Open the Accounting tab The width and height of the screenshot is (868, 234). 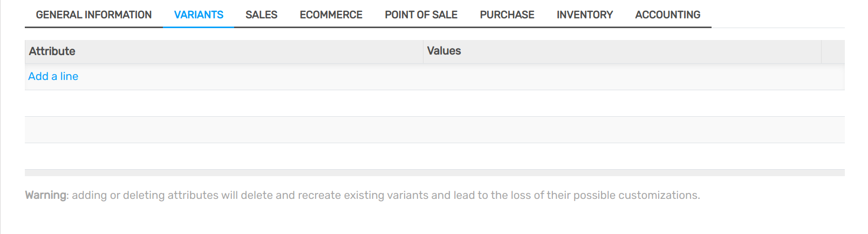point(667,15)
